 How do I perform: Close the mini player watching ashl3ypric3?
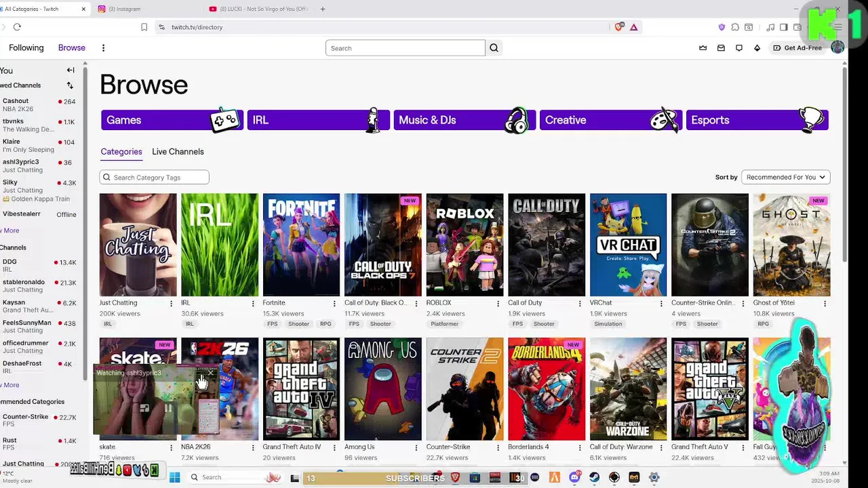(x=211, y=373)
